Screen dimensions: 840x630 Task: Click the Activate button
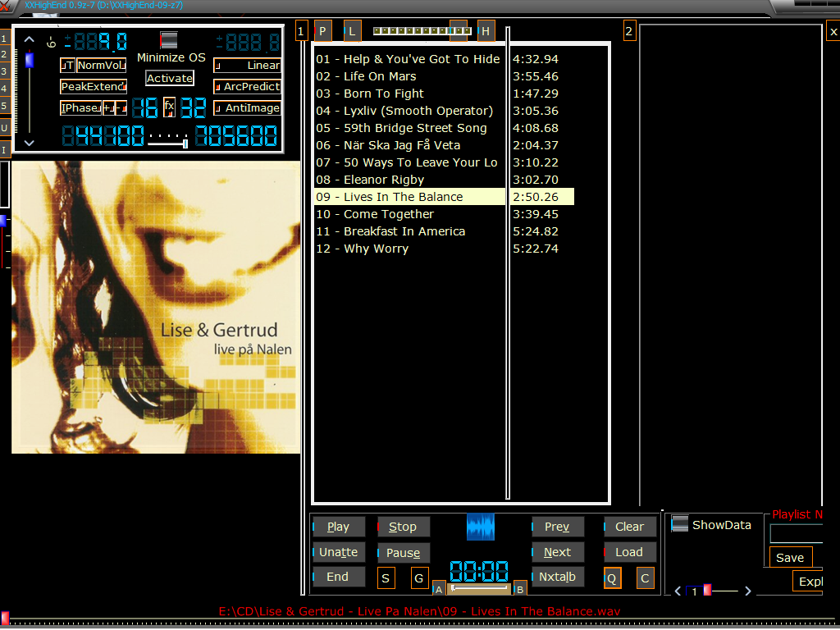[x=169, y=78]
